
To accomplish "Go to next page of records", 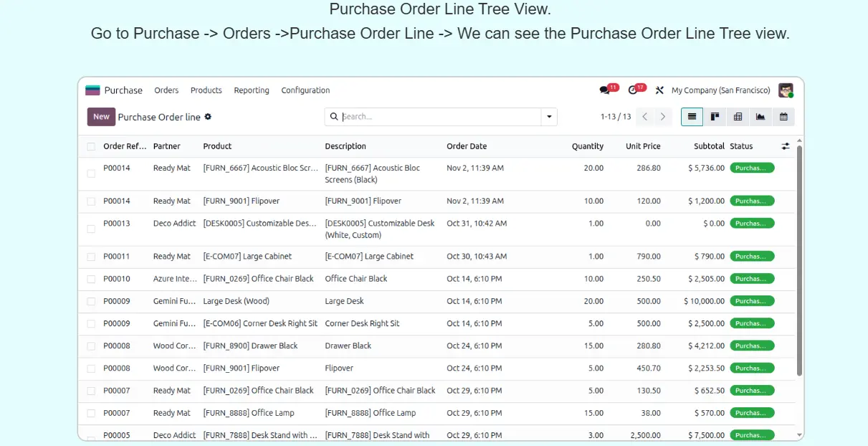I will [663, 117].
